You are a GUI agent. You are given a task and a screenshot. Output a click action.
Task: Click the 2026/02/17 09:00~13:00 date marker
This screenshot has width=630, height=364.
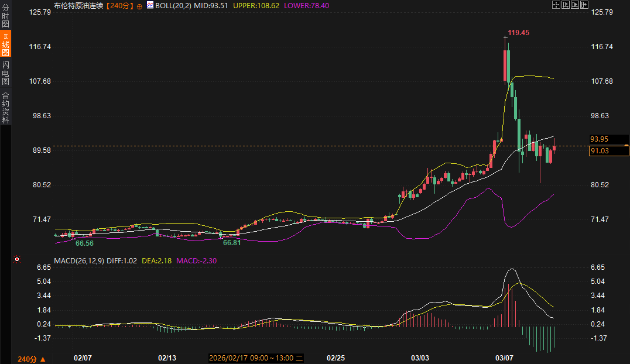click(255, 358)
